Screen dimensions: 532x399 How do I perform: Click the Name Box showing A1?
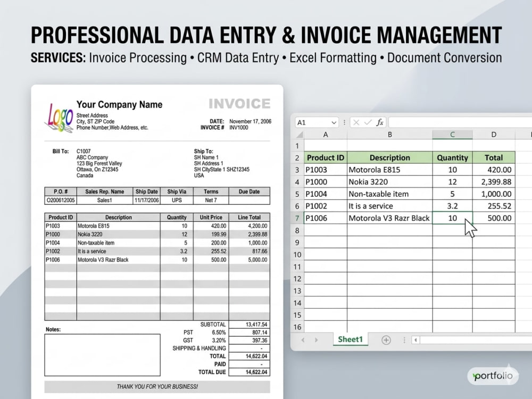click(x=317, y=122)
